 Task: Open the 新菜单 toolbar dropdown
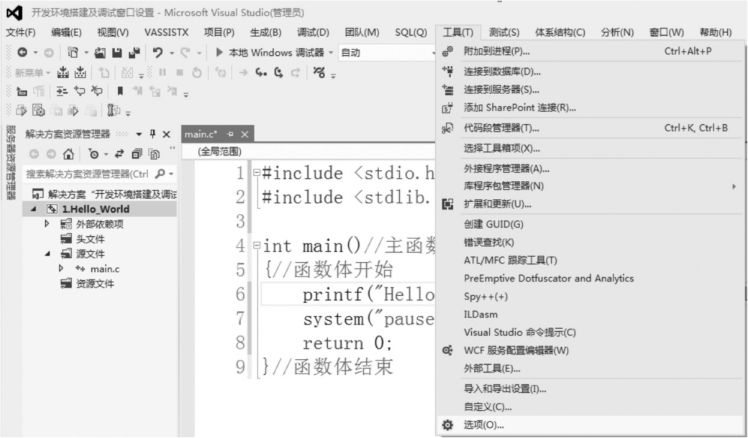click(31, 73)
